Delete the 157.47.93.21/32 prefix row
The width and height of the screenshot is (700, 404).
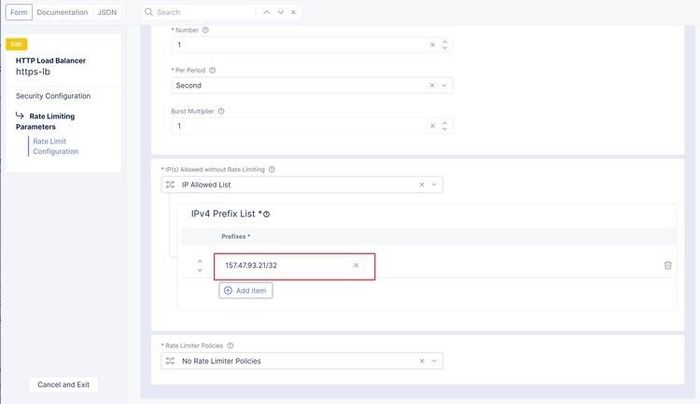(668, 265)
